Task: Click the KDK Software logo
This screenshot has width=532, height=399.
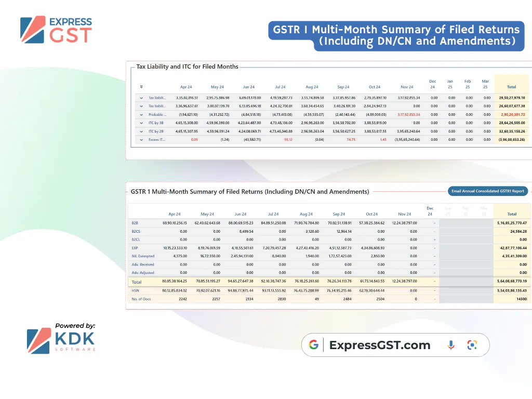Action: click(61, 338)
